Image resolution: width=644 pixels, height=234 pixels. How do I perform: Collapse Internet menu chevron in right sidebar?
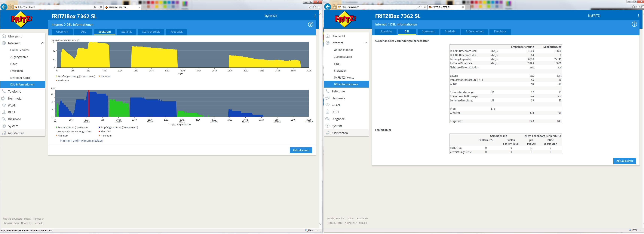coord(366,43)
